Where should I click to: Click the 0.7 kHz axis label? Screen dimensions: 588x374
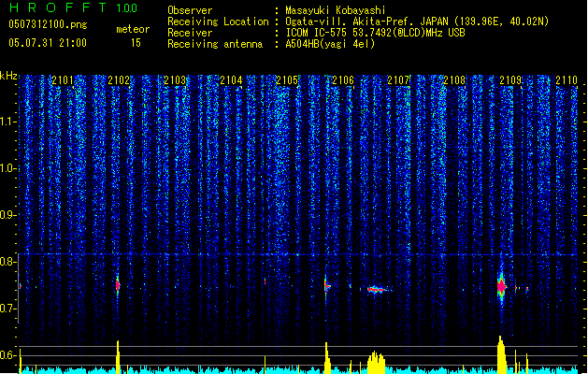(8, 309)
